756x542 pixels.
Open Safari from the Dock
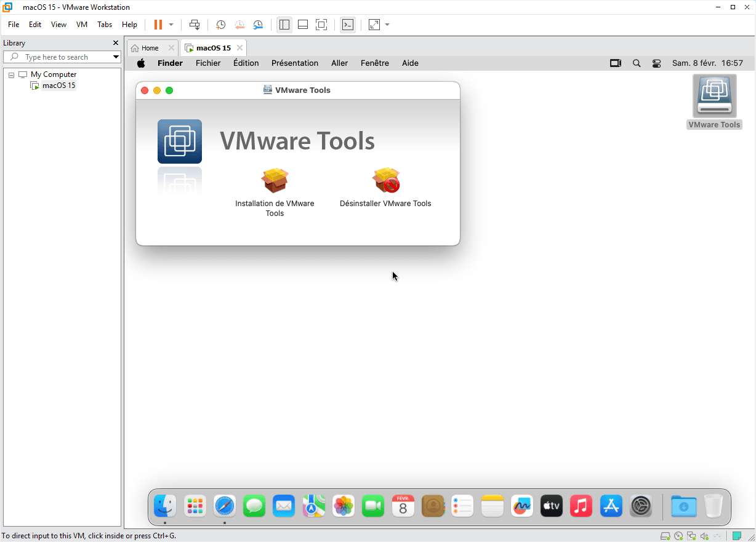point(225,506)
